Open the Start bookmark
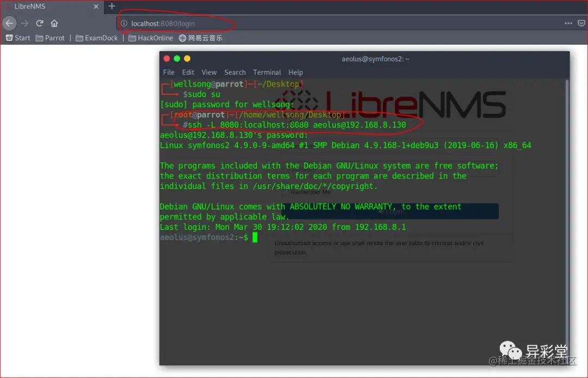Viewport: 588px width, 378px height. click(x=18, y=38)
